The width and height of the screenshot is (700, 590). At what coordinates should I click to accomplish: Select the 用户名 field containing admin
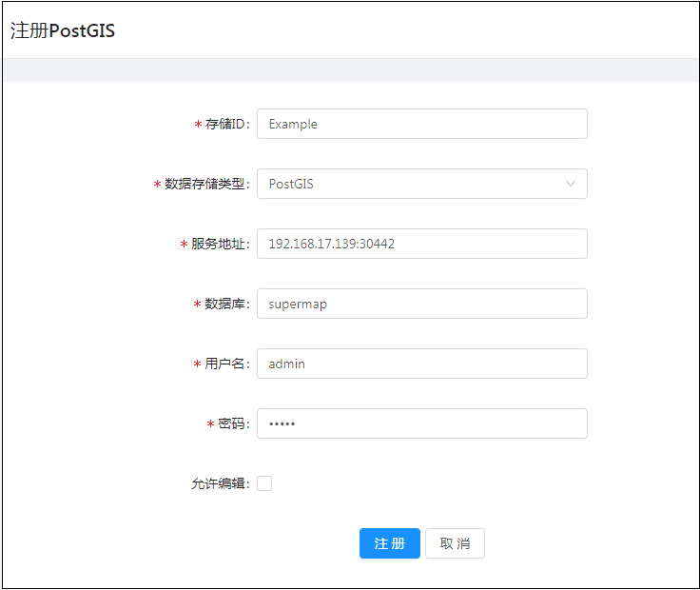[421, 364]
